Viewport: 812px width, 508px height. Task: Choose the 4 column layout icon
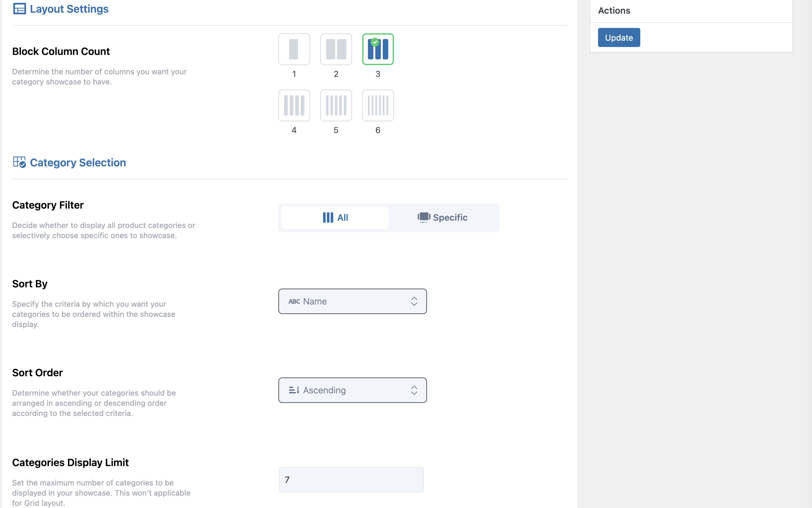coord(294,105)
